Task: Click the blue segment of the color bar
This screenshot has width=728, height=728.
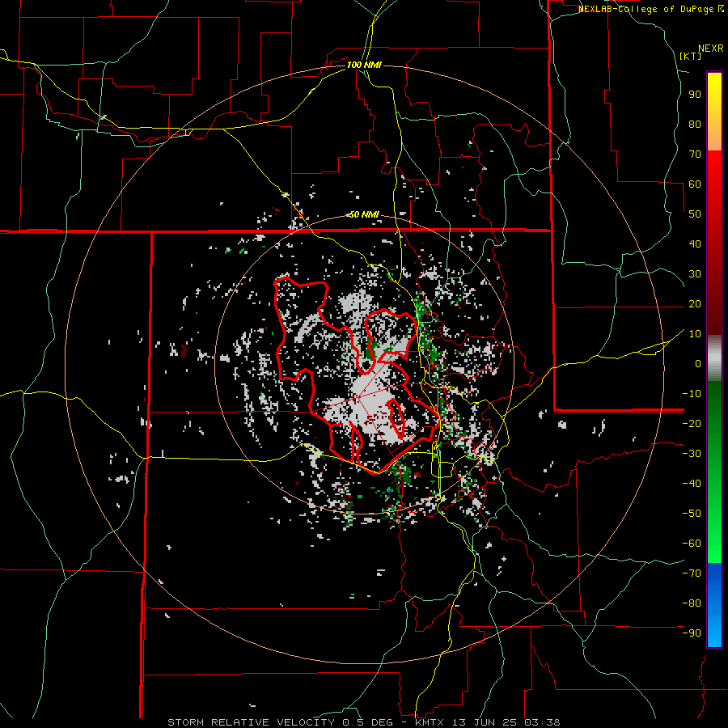Action: (x=714, y=605)
